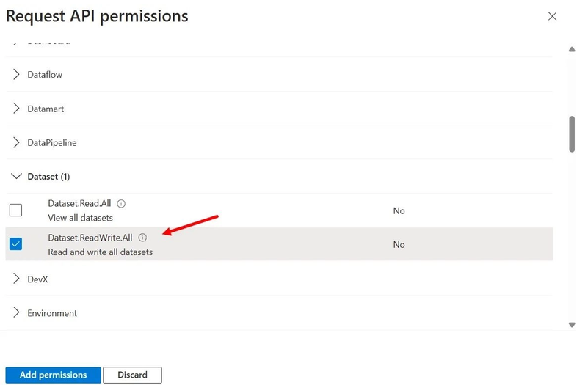Expand the Datamart chevron

(16, 109)
